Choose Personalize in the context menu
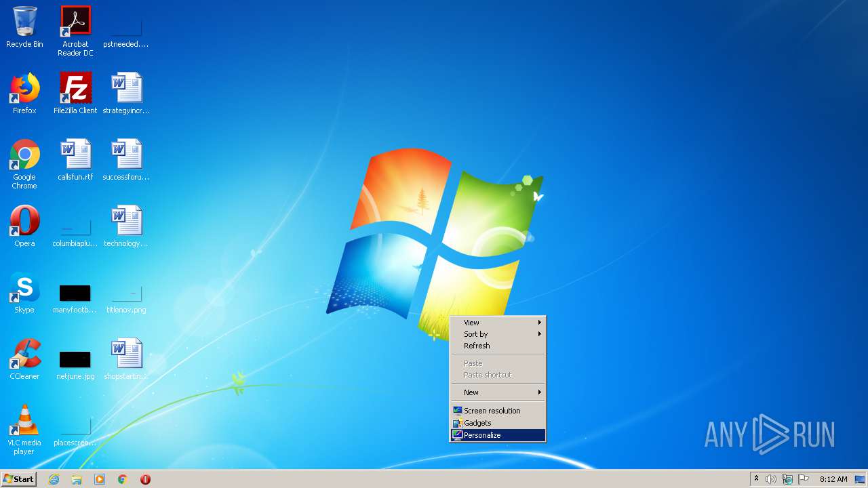The height and width of the screenshot is (488, 868). [498, 435]
